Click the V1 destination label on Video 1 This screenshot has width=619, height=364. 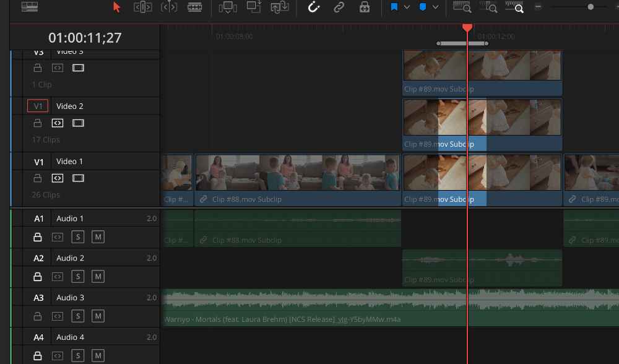click(38, 162)
